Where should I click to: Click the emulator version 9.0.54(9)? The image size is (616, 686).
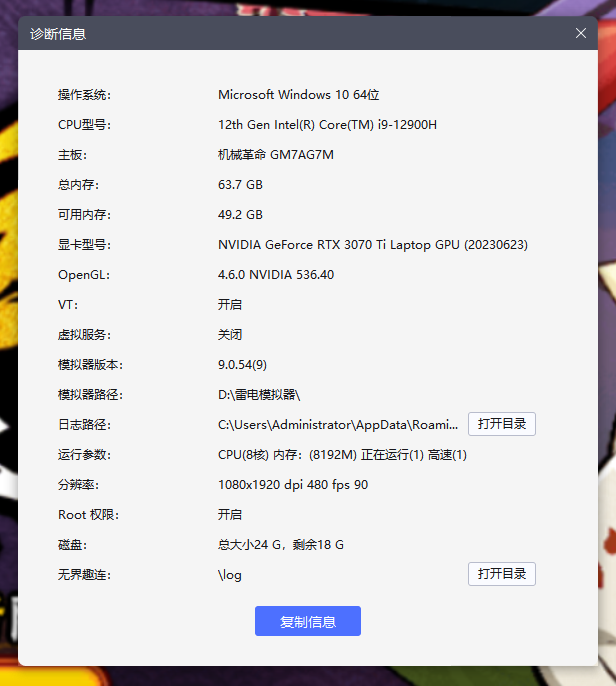[x=243, y=365]
